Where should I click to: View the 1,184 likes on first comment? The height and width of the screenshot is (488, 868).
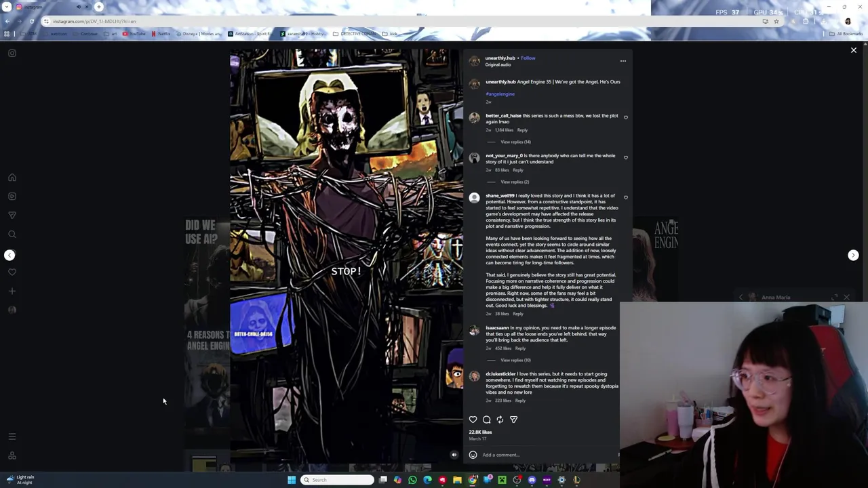pyautogui.click(x=504, y=130)
